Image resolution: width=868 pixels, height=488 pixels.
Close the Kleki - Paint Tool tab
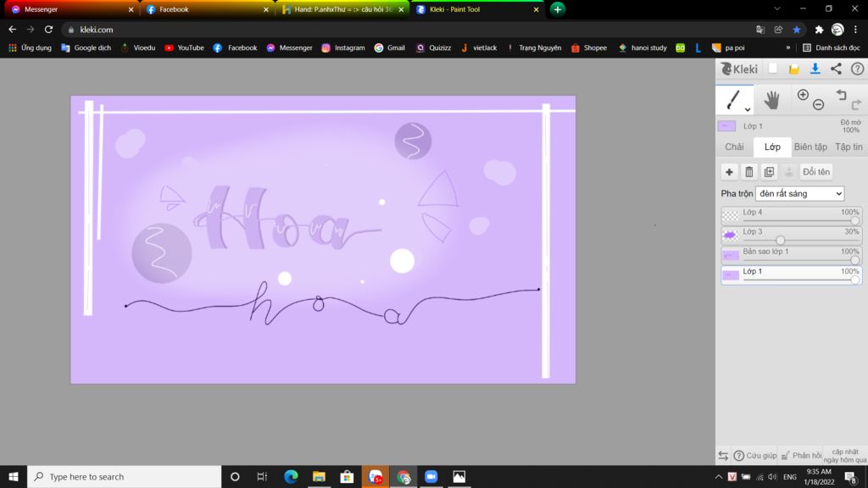tap(536, 9)
